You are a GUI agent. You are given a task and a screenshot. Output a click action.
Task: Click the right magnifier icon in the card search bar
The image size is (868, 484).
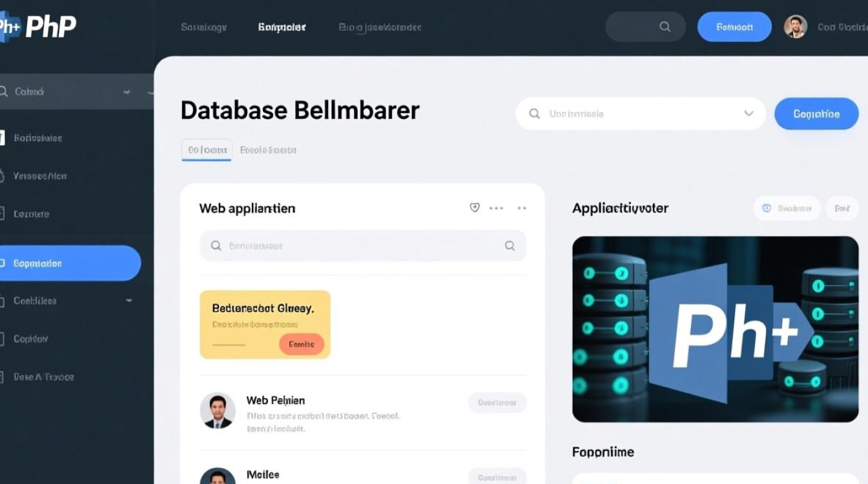pos(510,246)
